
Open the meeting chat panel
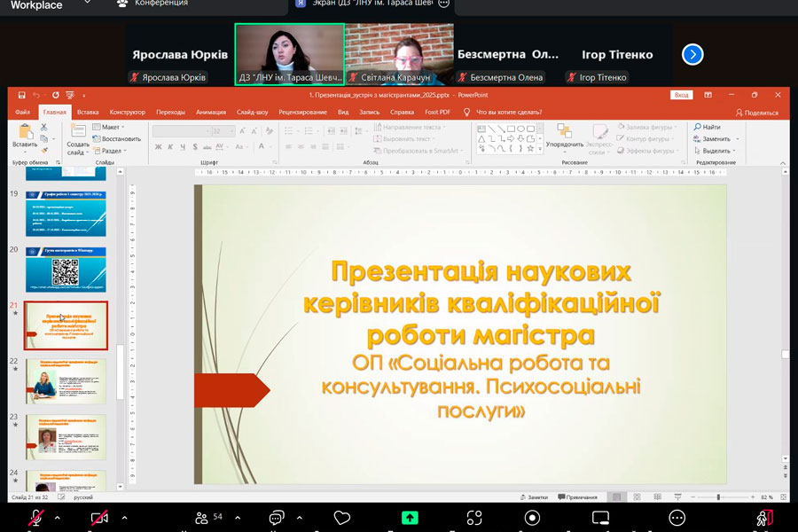277,517
